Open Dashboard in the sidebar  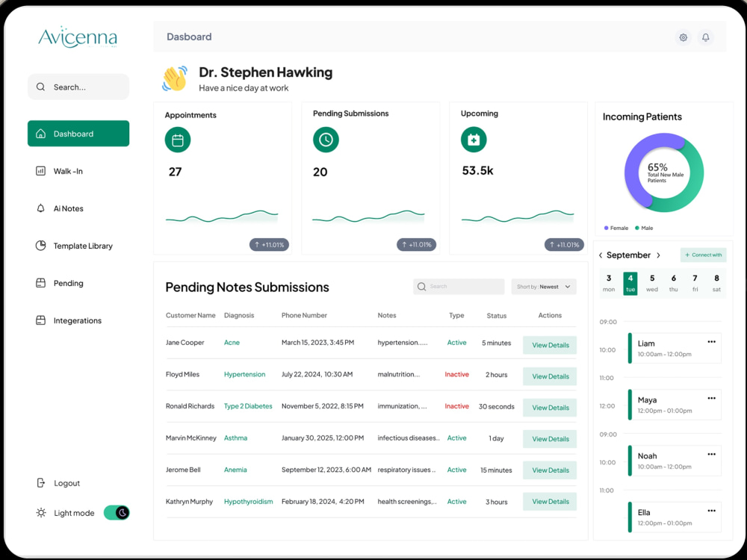click(x=78, y=134)
